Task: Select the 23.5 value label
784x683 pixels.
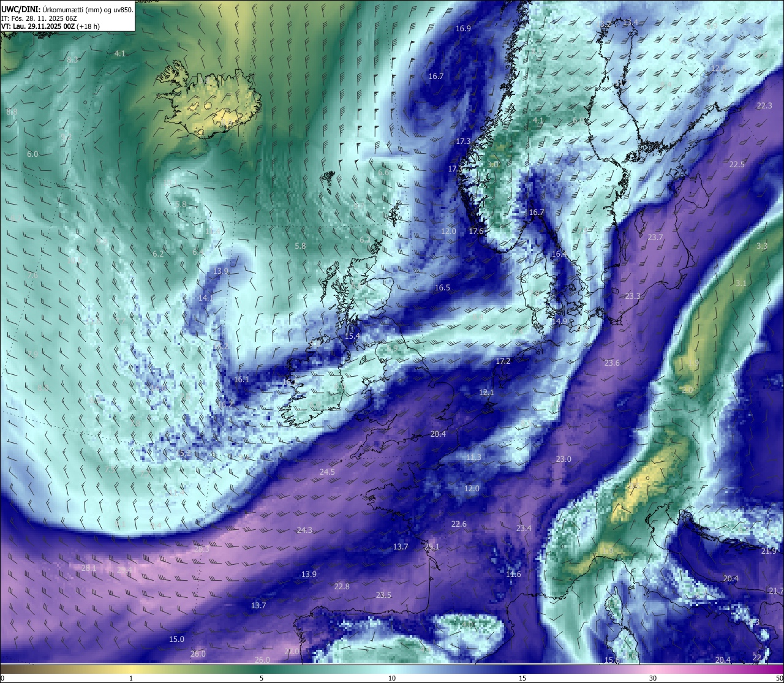Action: tap(383, 595)
